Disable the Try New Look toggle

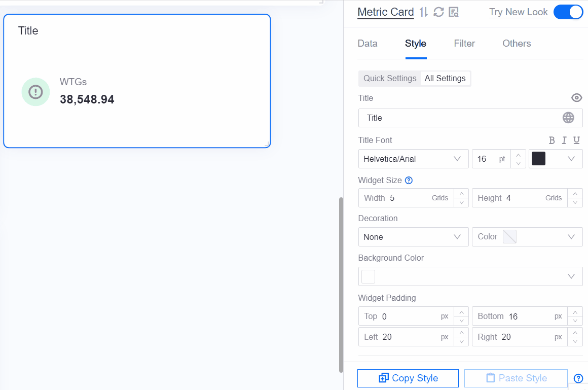click(568, 12)
